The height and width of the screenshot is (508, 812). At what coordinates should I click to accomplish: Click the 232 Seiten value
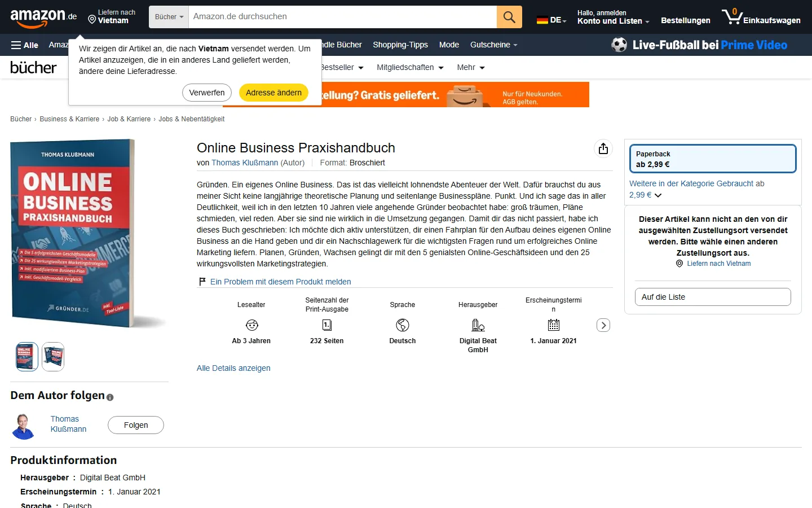coord(327,341)
